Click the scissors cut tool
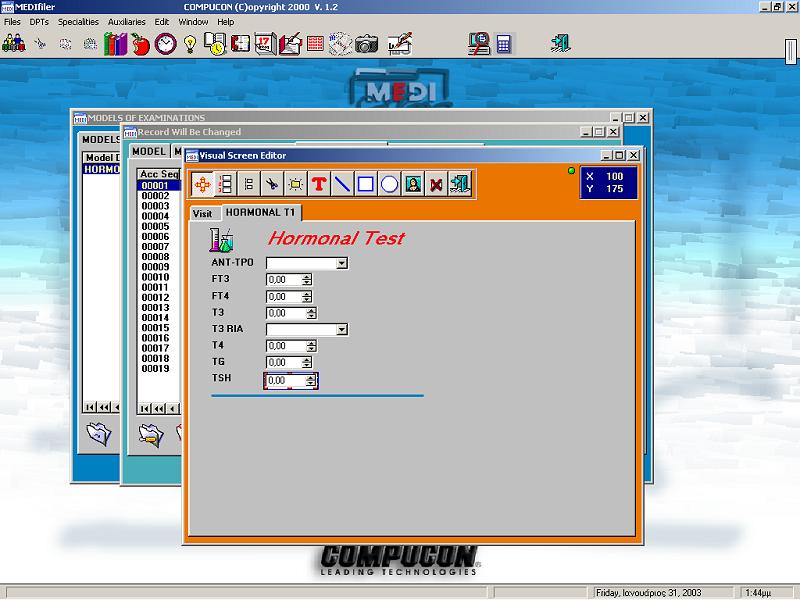 click(272, 184)
